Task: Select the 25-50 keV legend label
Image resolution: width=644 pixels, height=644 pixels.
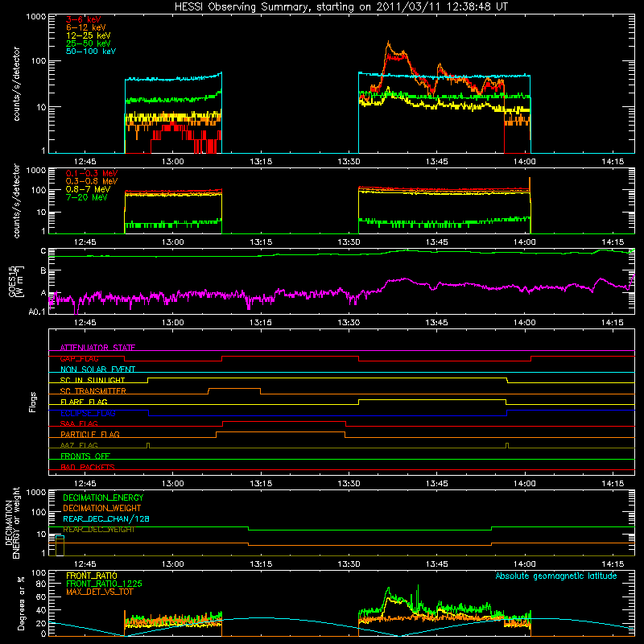Action: [x=89, y=43]
